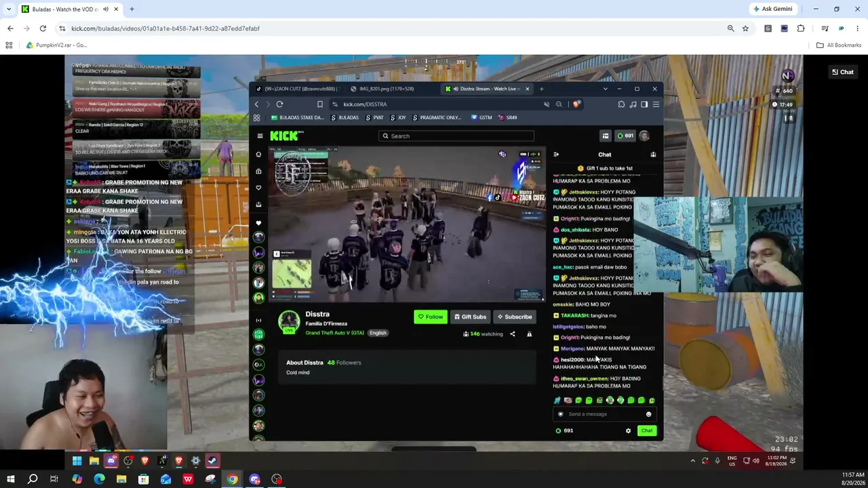Image resolution: width=868 pixels, height=488 pixels.
Task: Open the streamed browser's tab list chevron
Action: tap(605, 89)
